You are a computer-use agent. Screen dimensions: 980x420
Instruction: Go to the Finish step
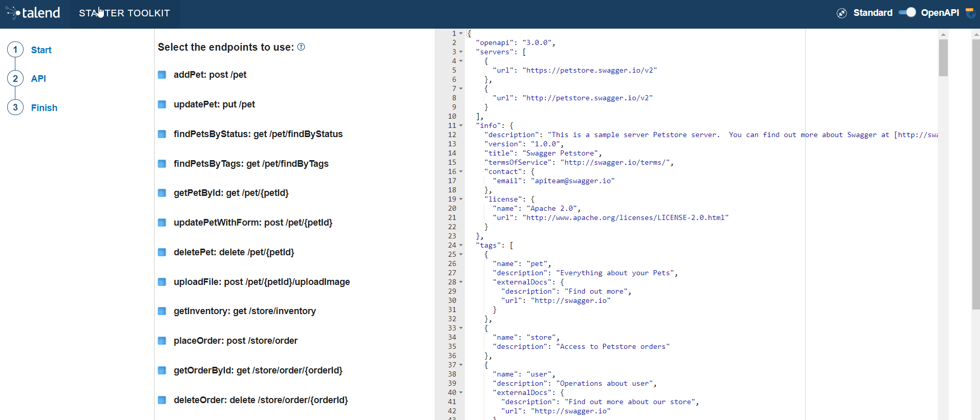coord(44,108)
